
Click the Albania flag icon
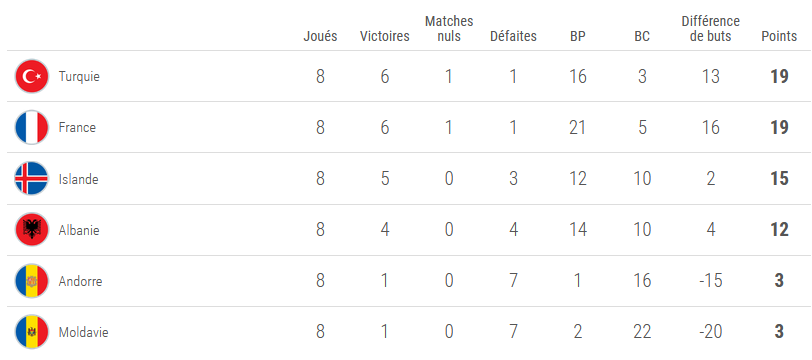click(32, 229)
